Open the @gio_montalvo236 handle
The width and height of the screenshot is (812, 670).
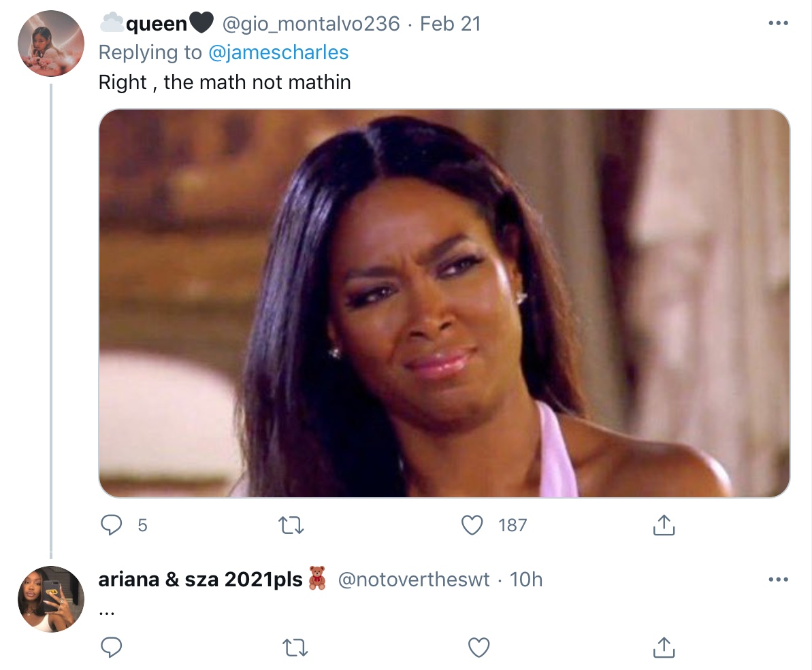coord(311,24)
